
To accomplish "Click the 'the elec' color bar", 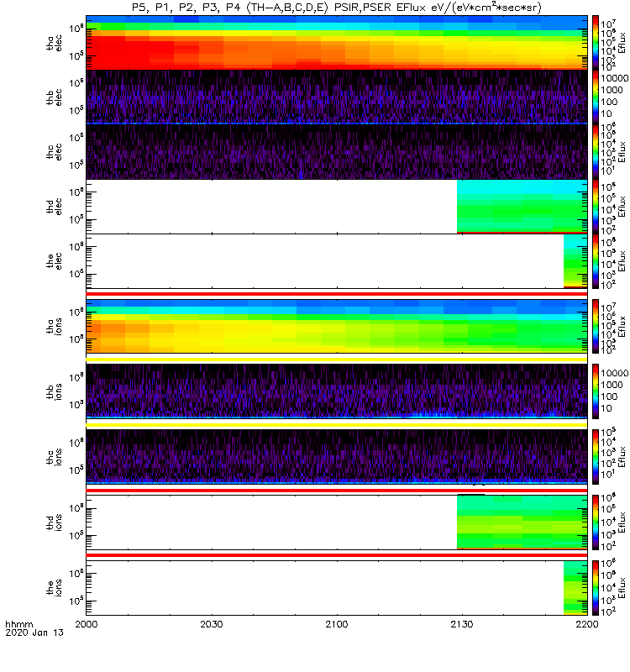I will (596, 261).
